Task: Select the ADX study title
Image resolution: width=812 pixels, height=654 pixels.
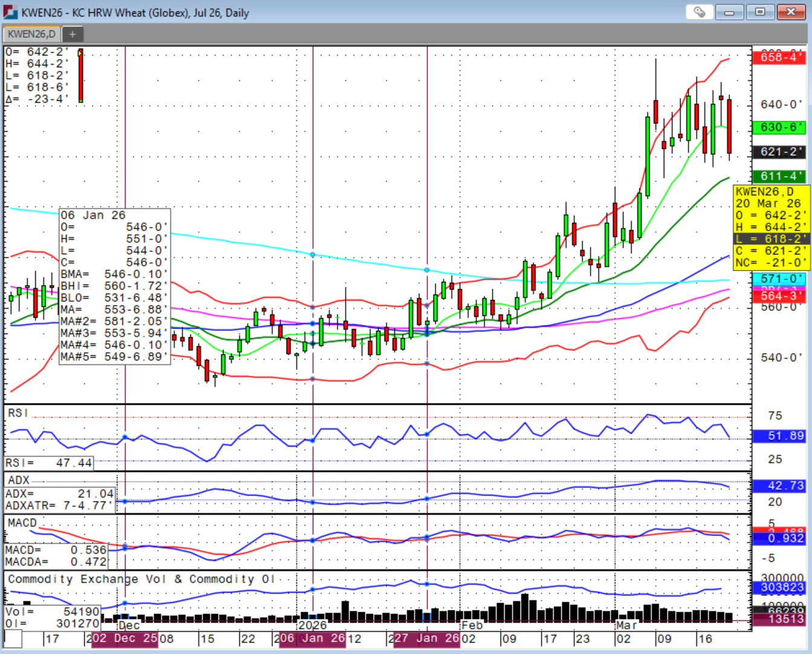Action: pos(19,480)
